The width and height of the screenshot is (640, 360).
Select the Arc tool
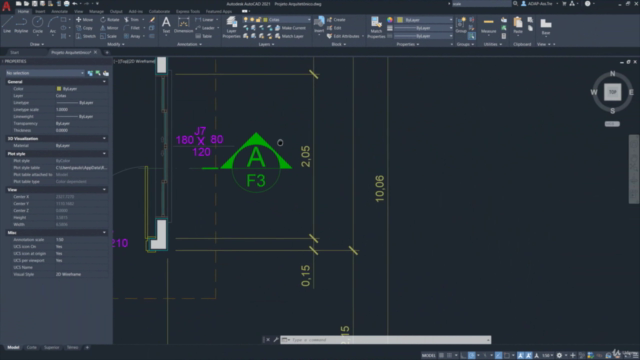tap(53, 25)
